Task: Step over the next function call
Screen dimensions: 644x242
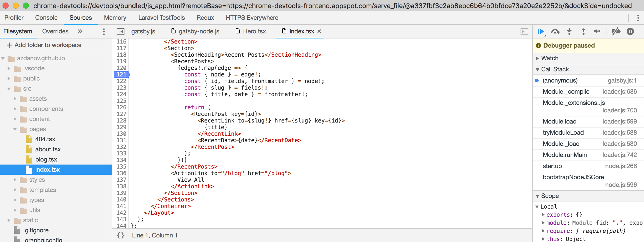Action: point(555,31)
